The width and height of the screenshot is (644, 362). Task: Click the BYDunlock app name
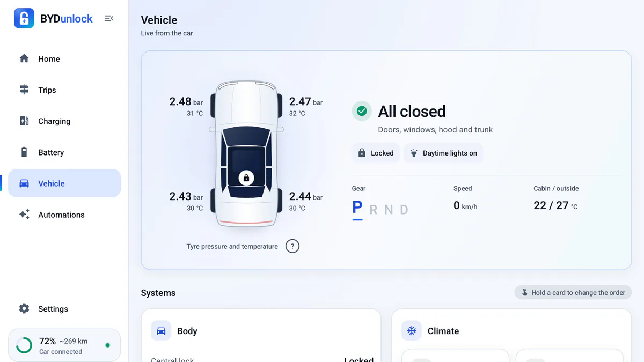click(x=67, y=18)
